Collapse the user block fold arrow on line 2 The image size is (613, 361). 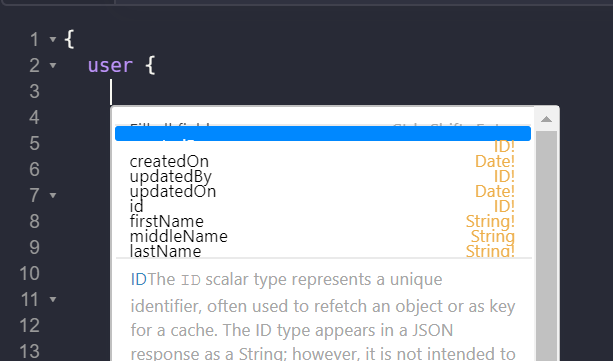tap(53, 65)
